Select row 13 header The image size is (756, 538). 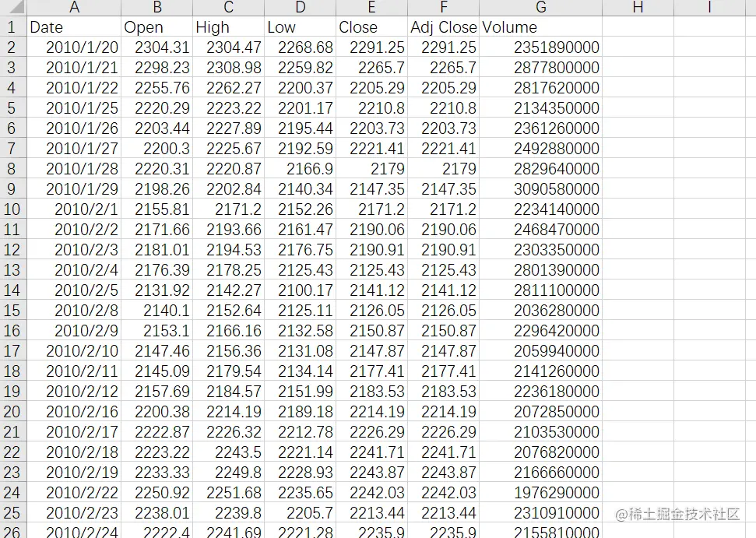click(13, 270)
